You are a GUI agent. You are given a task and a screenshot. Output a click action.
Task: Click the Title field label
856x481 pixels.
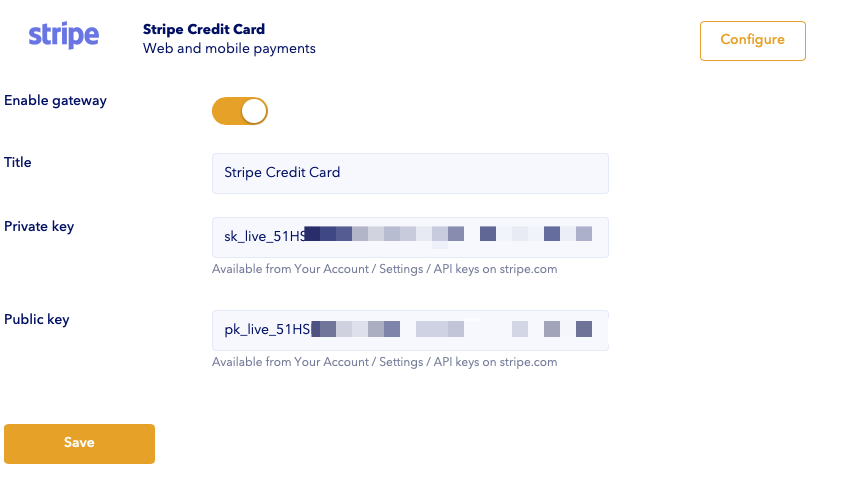pos(17,162)
